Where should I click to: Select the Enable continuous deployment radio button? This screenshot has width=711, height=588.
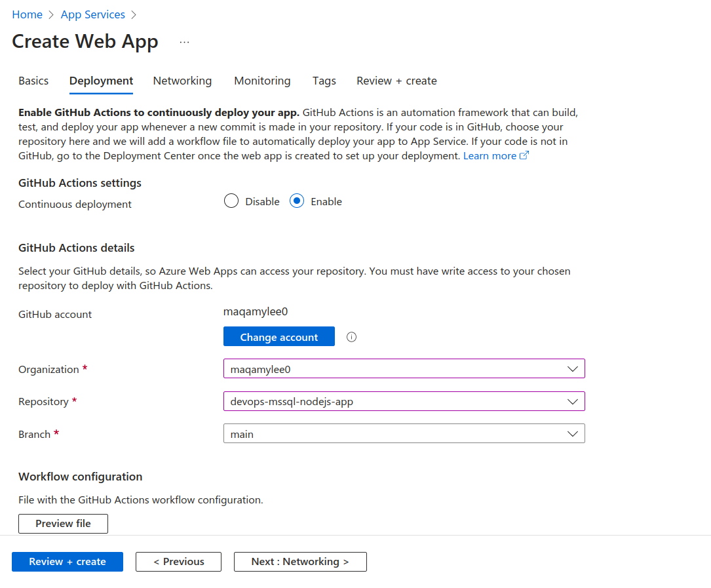pos(297,201)
